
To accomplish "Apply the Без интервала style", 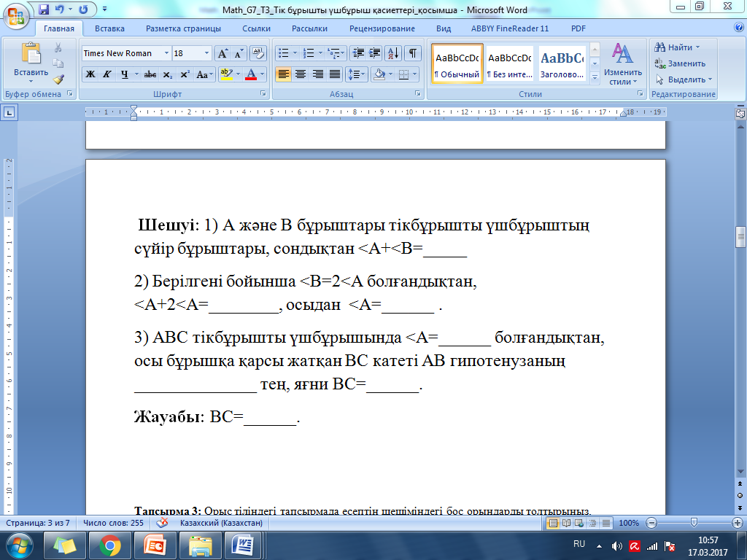I will coord(510,64).
